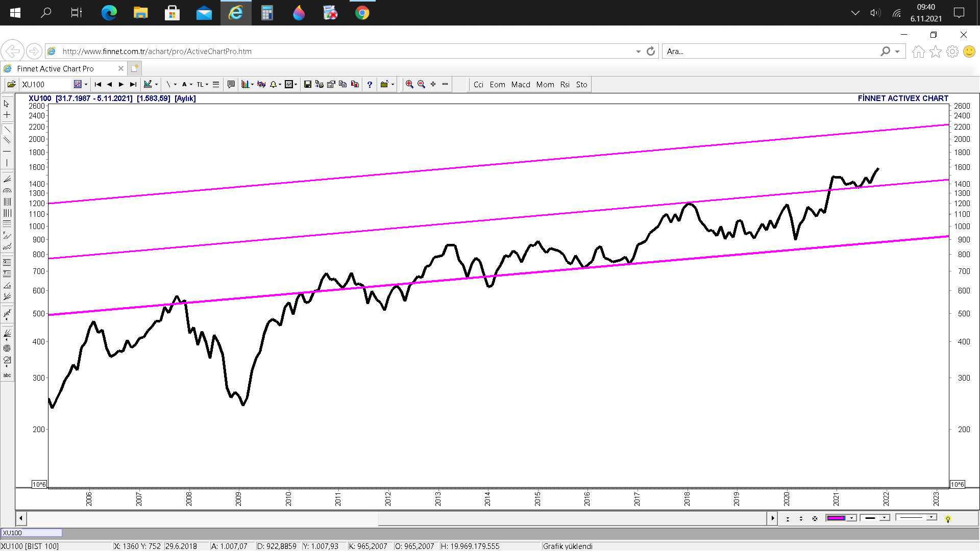Toggle the Cci indicator
This screenshot has height=551, width=980.
[x=478, y=85]
